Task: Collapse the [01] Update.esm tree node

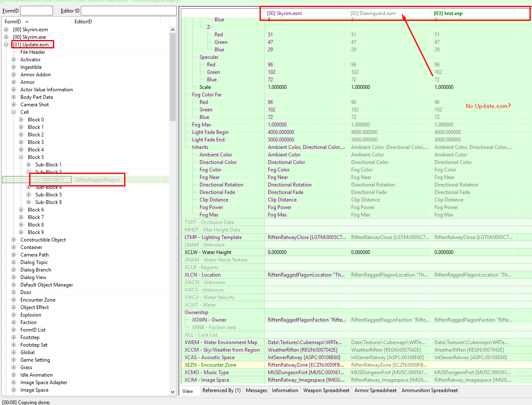Action: (x=6, y=45)
